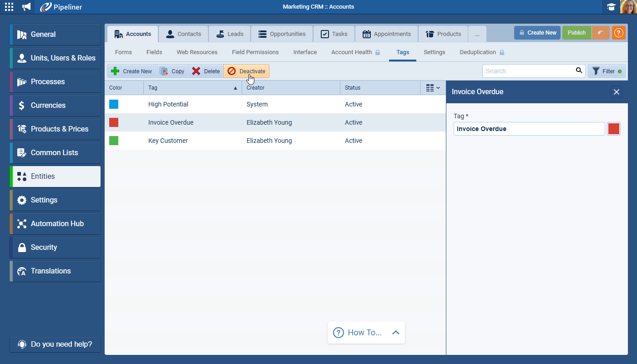Screen dimensions: 637x364
Task: Click the search magnifier icon
Action: [579, 71]
